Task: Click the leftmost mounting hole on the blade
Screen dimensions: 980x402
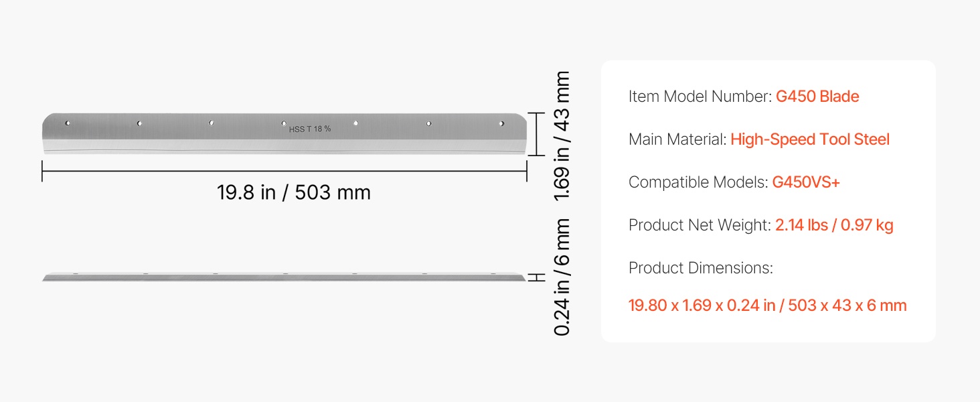Action: pos(67,123)
